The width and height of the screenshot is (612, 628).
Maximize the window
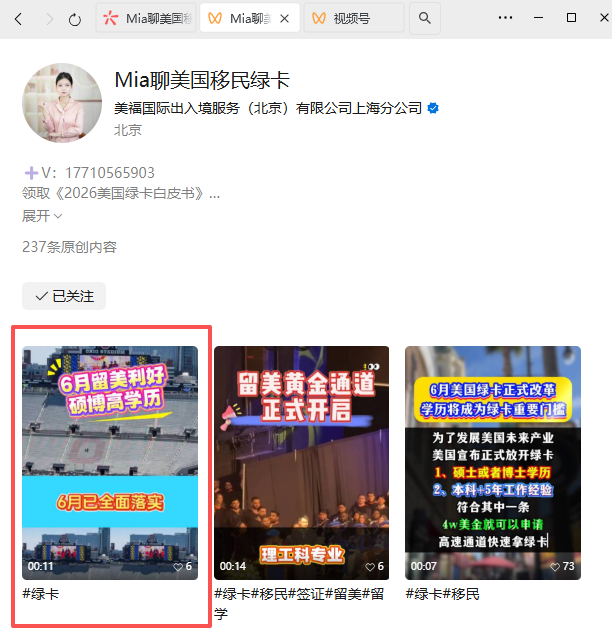pos(572,18)
